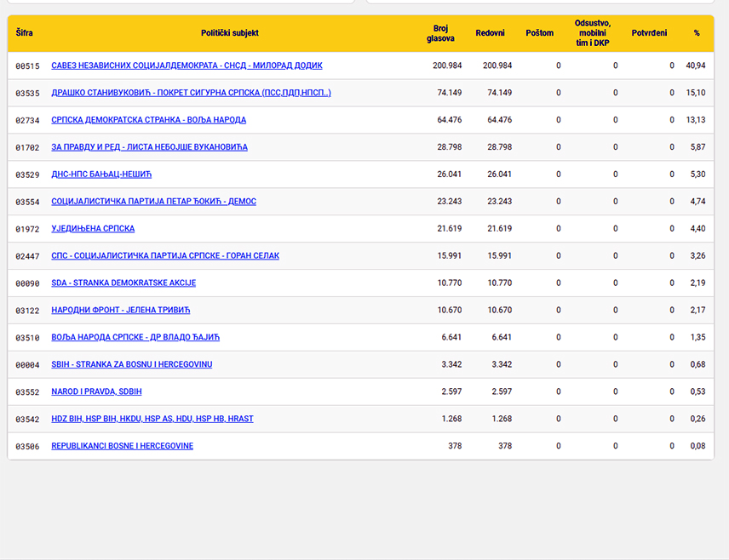This screenshot has width=729, height=560.
Task: Select party code 00515
Action: click(x=27, y=66)
